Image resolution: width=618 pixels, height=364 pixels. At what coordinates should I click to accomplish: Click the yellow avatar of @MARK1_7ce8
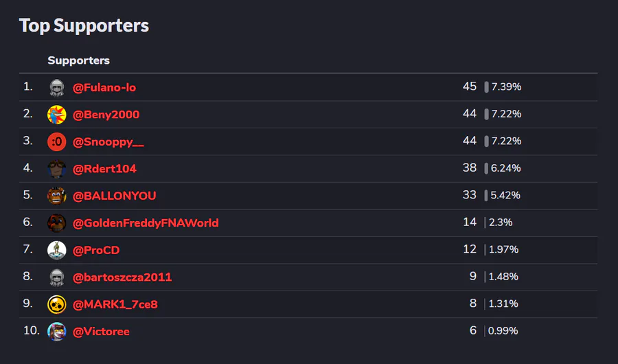pos(56,304)
